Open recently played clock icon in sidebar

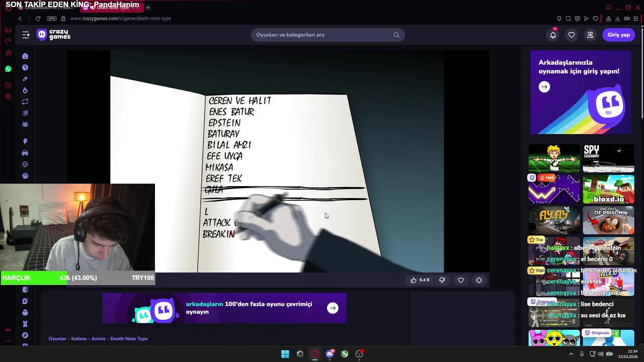[25, 67]
